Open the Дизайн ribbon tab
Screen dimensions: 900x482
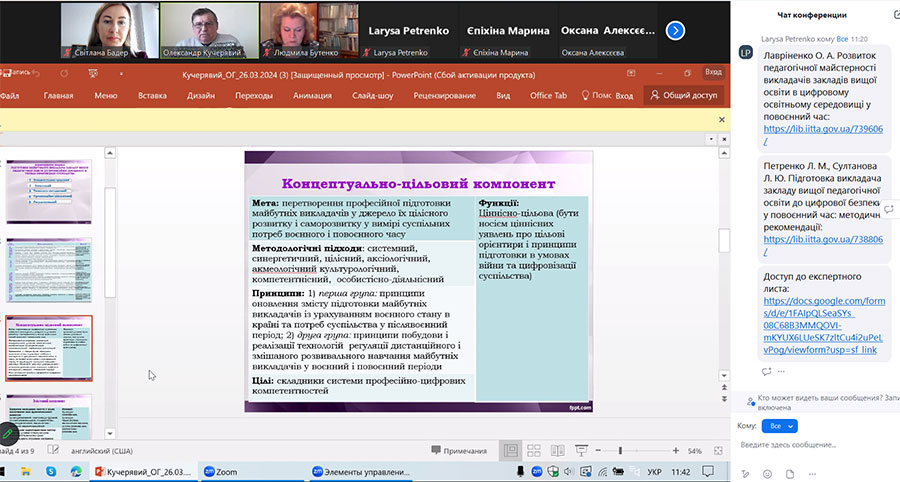click(x=201, y=96)
